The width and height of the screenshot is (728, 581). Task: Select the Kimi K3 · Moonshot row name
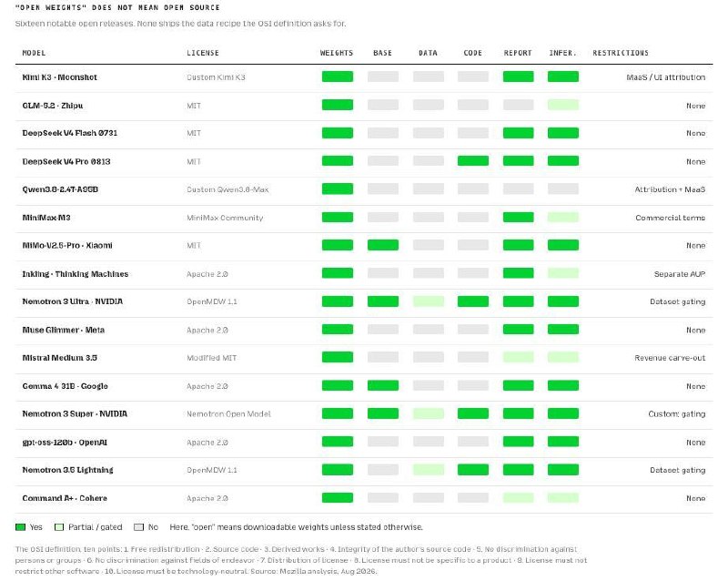click(59, 77)
